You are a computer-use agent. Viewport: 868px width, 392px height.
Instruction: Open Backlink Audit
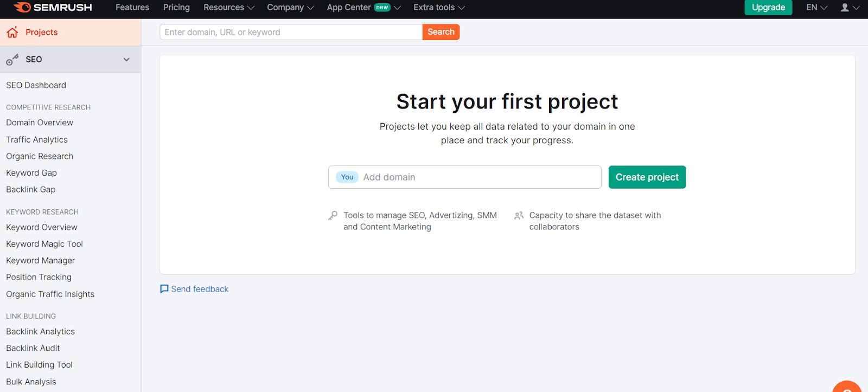(33, 348)
